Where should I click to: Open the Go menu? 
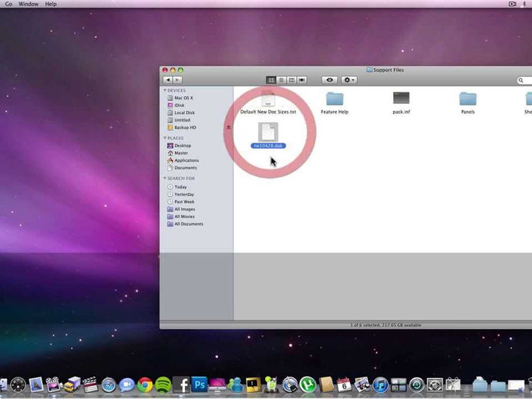click(x=8, y=4)
